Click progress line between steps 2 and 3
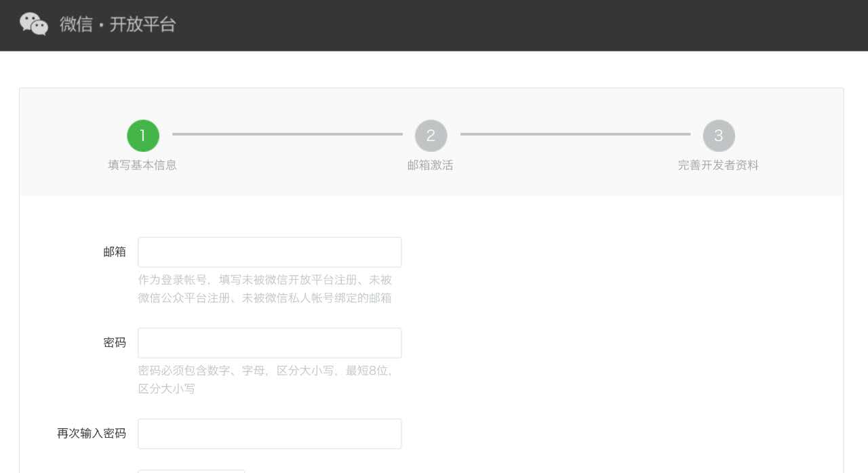 575,134
